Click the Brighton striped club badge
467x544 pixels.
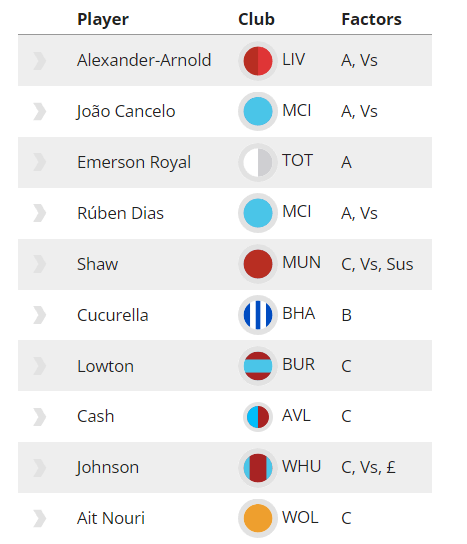(x=258, y=315)
